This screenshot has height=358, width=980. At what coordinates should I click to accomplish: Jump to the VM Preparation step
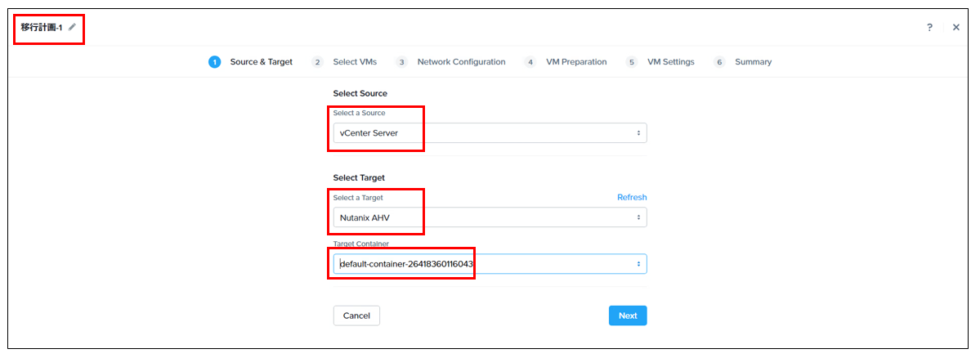point(576,62)
